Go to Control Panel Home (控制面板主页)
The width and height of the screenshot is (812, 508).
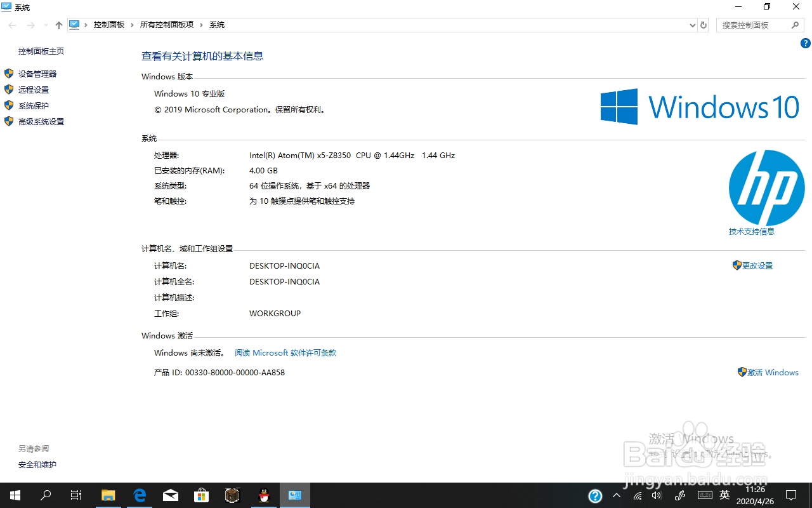[41, 51]
